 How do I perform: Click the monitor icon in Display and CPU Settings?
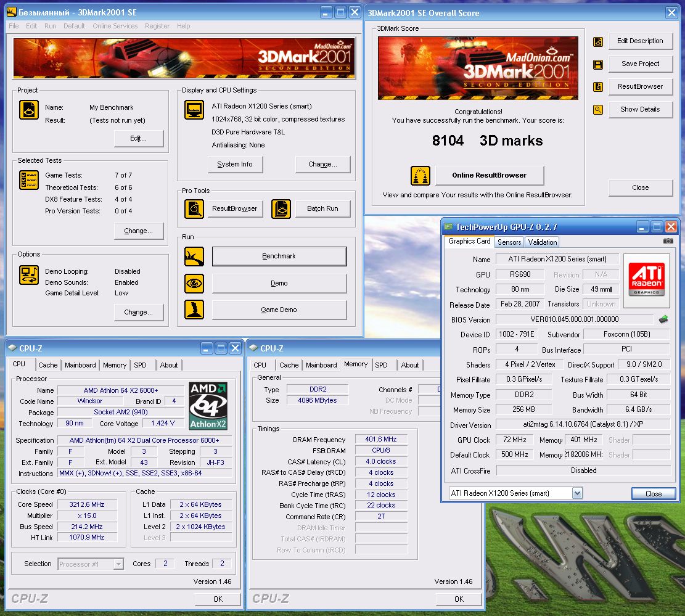(x=194, y=110)
